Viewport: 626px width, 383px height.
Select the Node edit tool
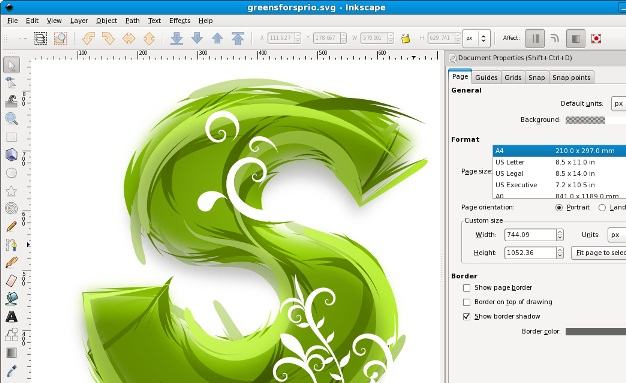[x=11, y=83]
